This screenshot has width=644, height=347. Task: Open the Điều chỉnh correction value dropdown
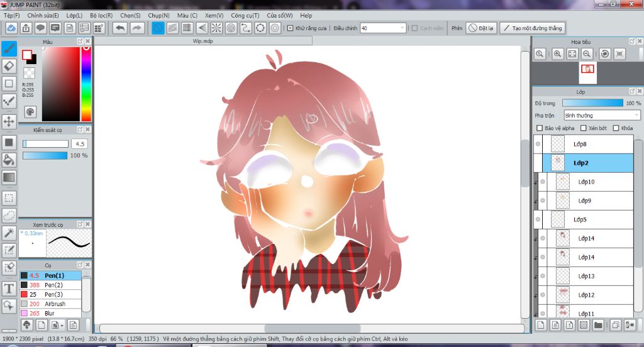(x=402, y=28)
